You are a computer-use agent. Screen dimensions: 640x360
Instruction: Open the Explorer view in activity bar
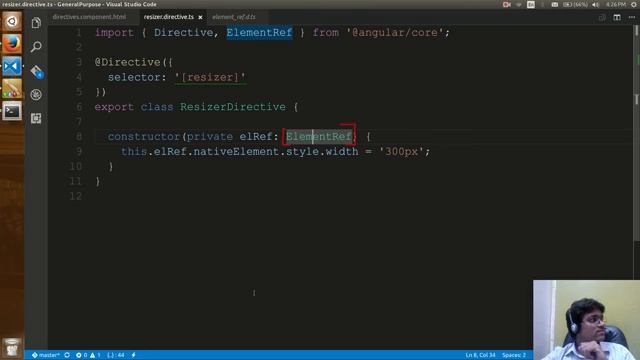click(36, 23)
